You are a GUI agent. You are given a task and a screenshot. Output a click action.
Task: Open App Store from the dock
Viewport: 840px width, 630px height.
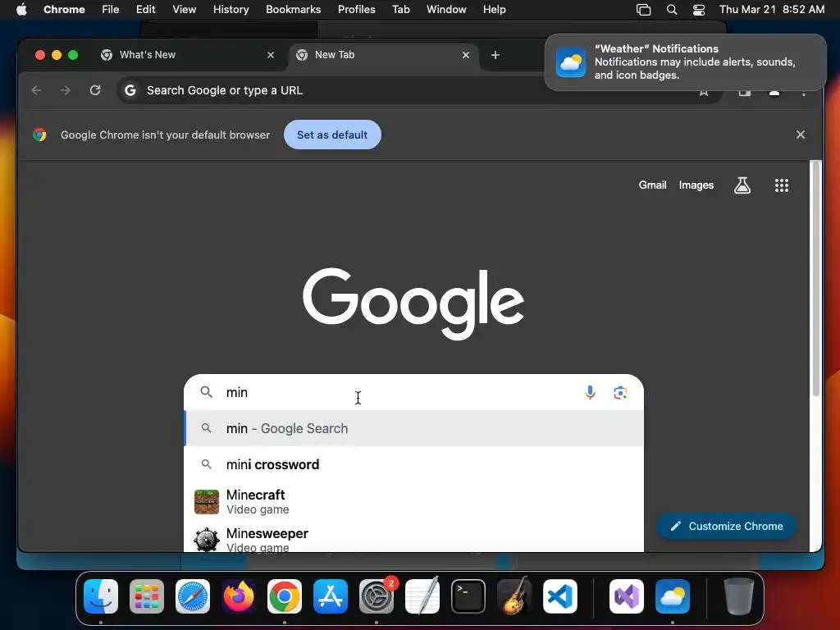coord(331,596)
